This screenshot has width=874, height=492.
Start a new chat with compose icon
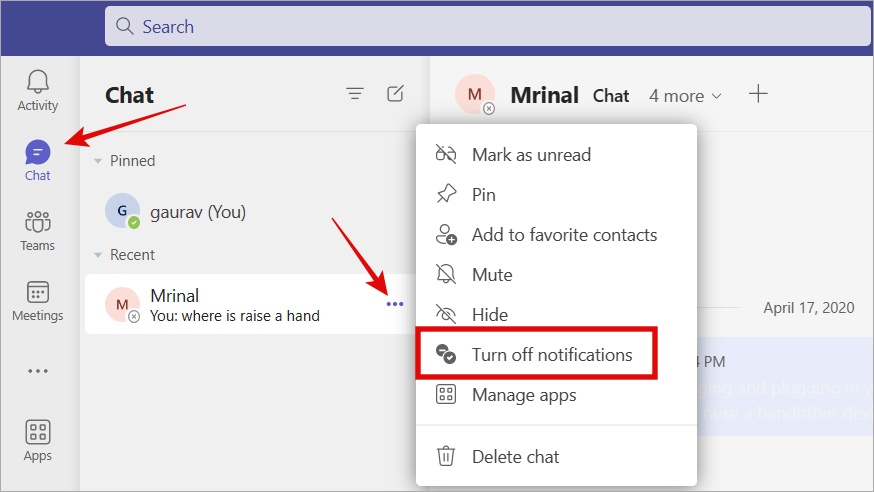point(395,94)
